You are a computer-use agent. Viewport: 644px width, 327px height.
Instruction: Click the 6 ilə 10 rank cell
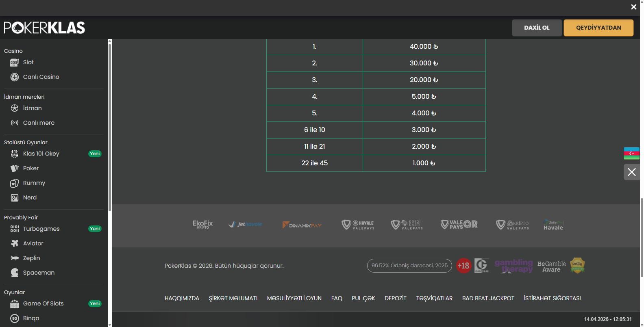tap(315, 130)
